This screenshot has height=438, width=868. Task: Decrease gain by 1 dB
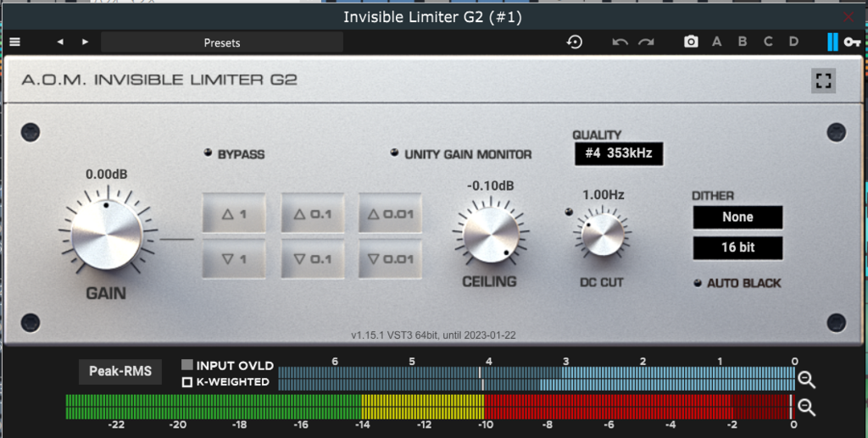pos(234,258)
